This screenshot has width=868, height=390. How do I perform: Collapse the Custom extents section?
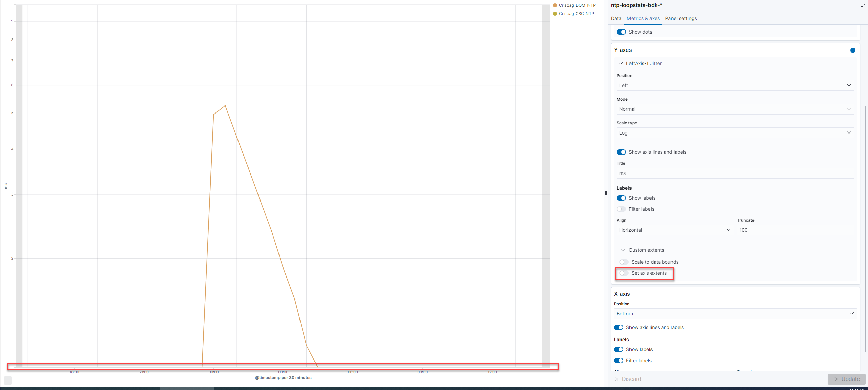(x=623, y=250)
